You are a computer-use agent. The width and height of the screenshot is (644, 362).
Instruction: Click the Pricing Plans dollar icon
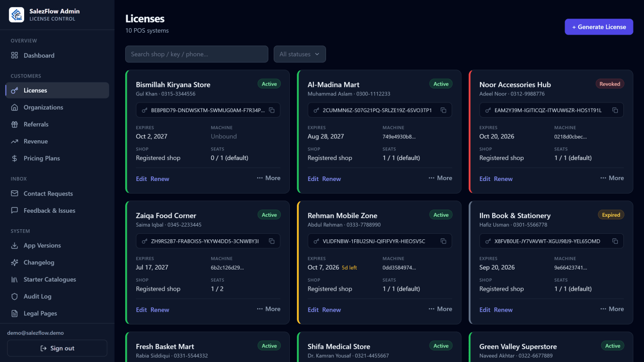(x=15, y=158)
